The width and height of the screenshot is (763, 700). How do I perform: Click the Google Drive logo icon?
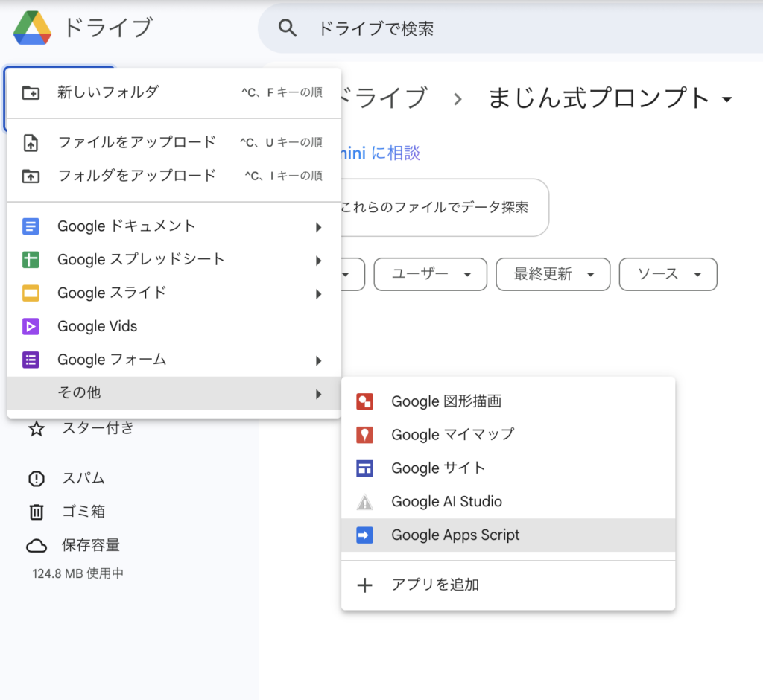(x=32, y=28)
